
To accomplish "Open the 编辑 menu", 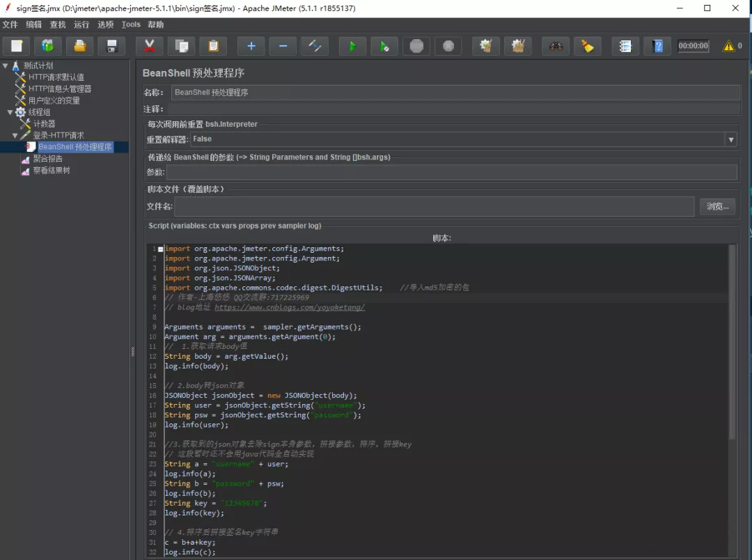I will [x=33, y=24].
